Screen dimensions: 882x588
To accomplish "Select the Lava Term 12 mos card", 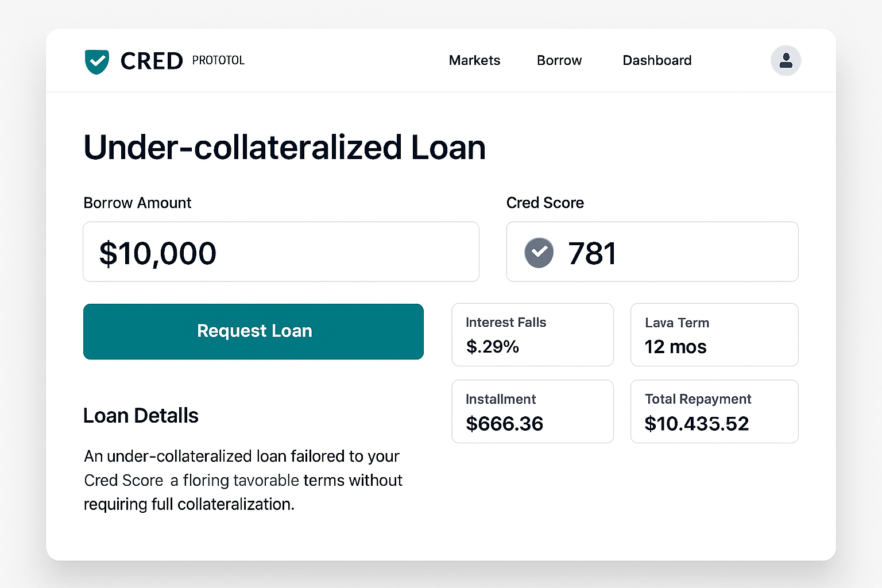I will tap(714, 335).
